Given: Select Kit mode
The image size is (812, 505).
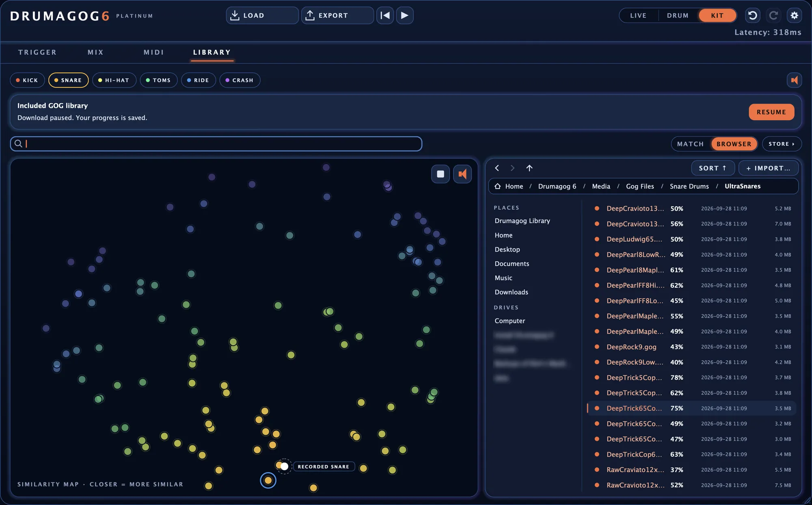Looking at the screenshot, I should pyautogui.click(x=717, y=15).
